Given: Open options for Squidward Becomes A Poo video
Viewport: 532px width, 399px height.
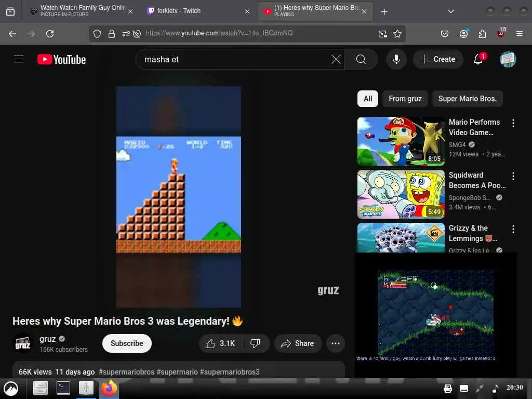Looking at the screenshot, I should (x=513, y=176).
